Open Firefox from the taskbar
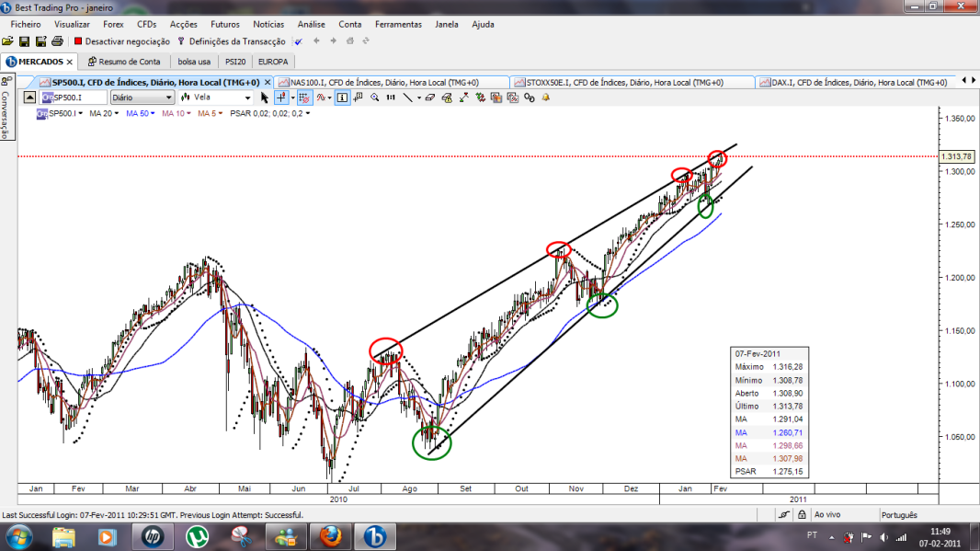 click(330, 537)
